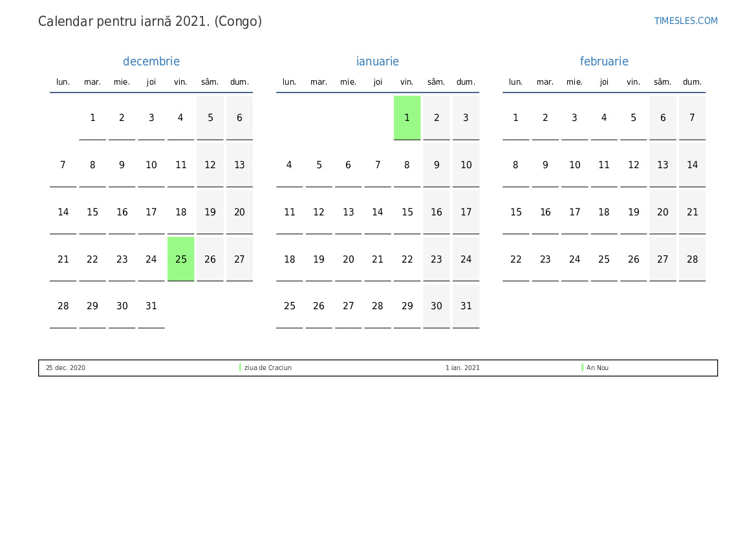
Task: Select January 18 in ianuarie
Action: pyautogui.click(x=289, y=259)
